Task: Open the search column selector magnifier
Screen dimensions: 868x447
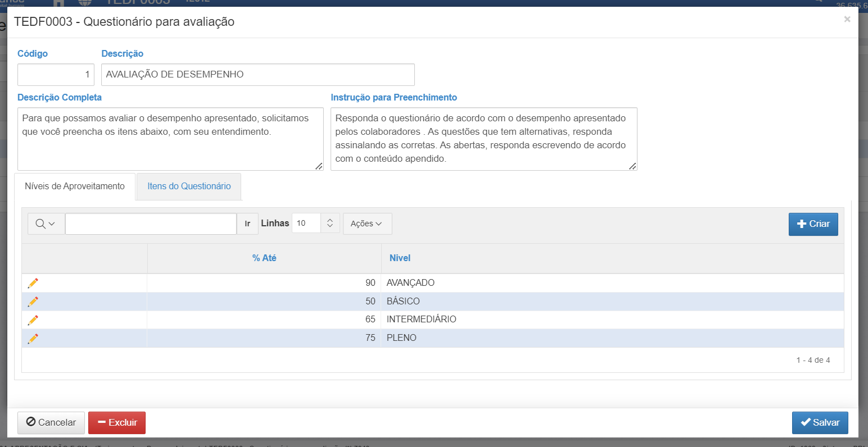Action: click(x=46, y=223)
